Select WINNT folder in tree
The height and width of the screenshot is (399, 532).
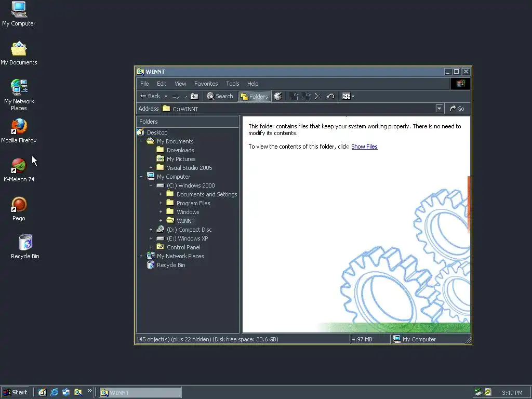click(180, 220)
